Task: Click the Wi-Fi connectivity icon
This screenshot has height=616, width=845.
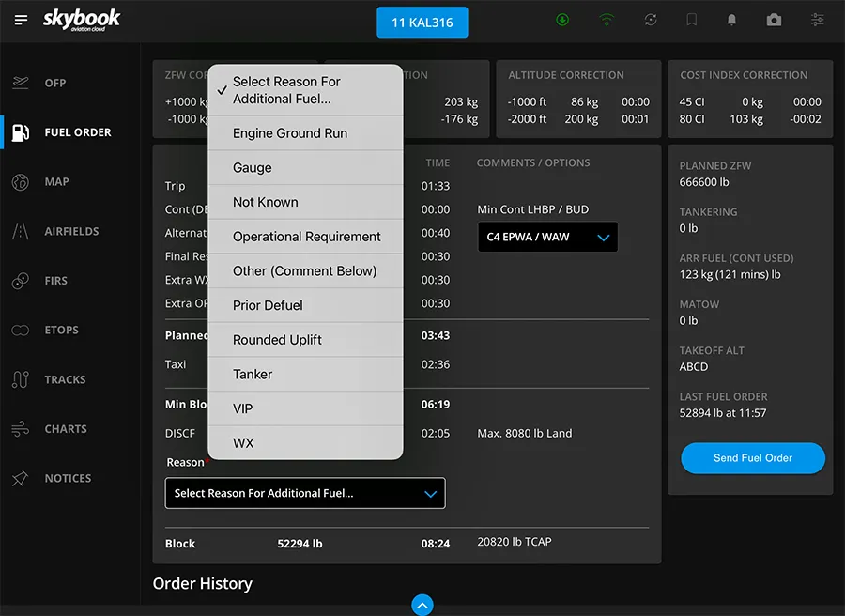Action: [607, 20]
